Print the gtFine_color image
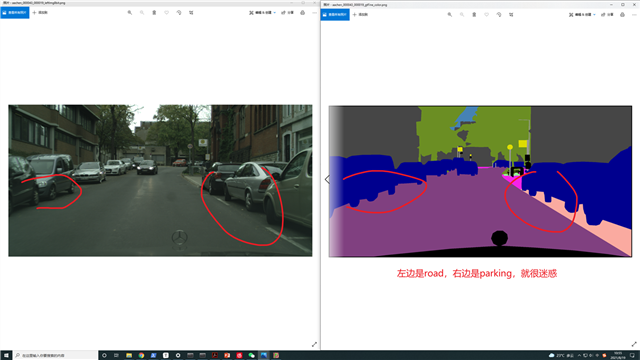Image resolution: width=640 pixels, height=360 pixels. tap(622, 15)
